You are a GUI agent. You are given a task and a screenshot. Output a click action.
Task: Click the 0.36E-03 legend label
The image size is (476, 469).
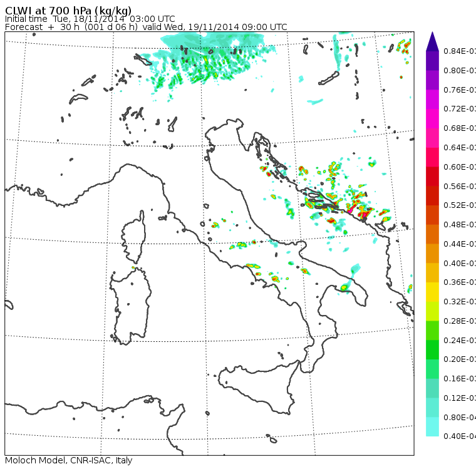pos(460,282)
